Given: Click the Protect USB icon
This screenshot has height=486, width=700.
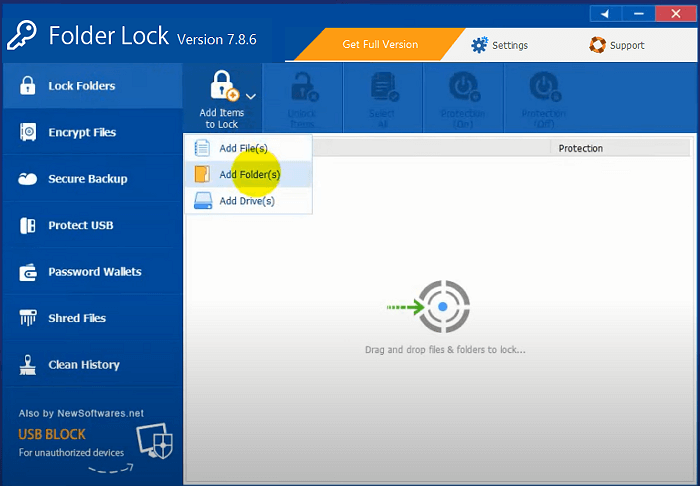Looking at the screenshot, I should coord(29,225).
